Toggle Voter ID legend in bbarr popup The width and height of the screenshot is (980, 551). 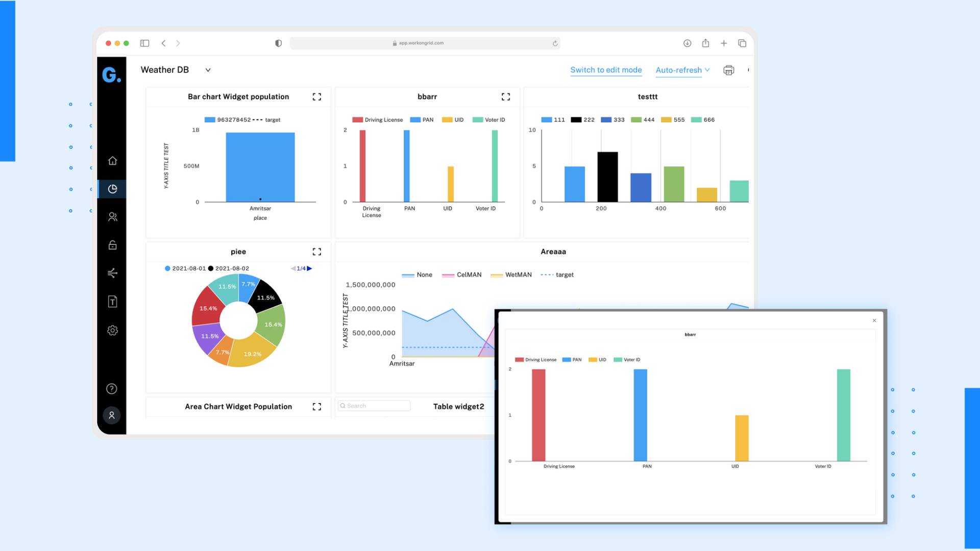tap(627, 360)
